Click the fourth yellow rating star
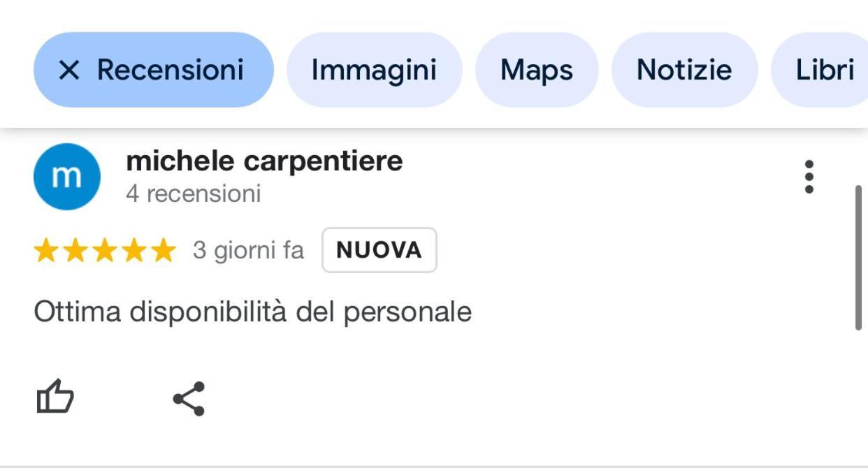The height and width of the screenshot is (475, 868). (133, 250)
